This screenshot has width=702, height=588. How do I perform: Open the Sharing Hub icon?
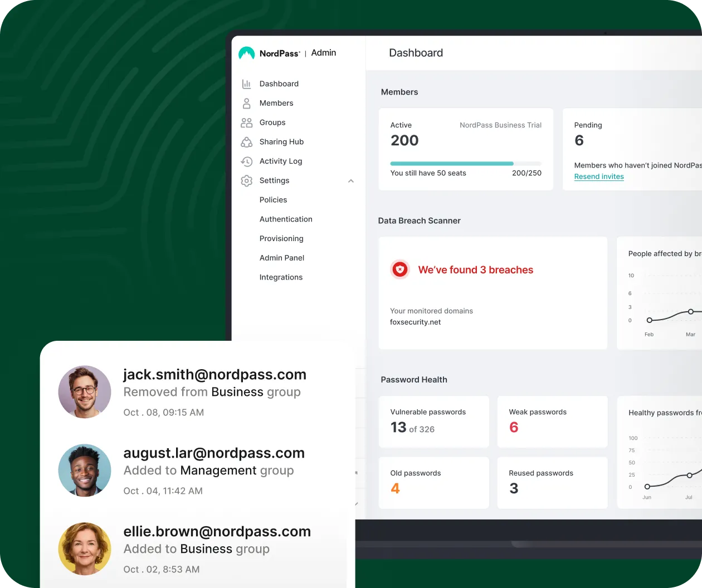point(247,142)
